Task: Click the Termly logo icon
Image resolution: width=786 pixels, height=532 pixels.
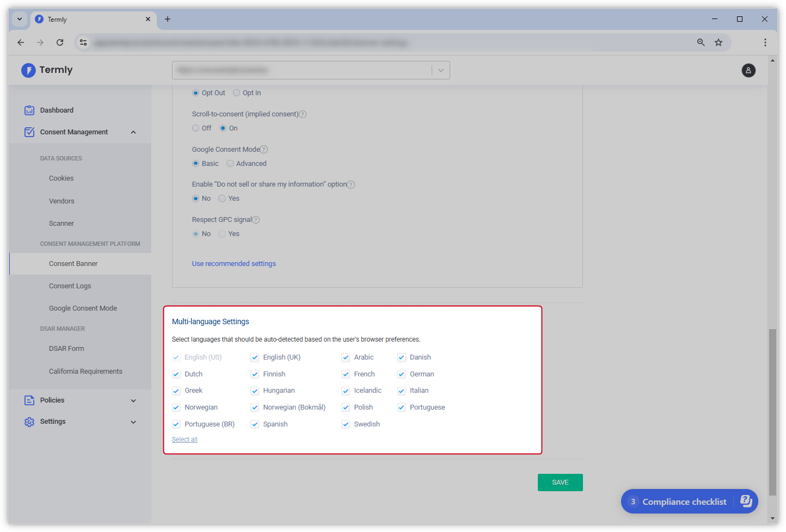Action: [x=28, y=70]
